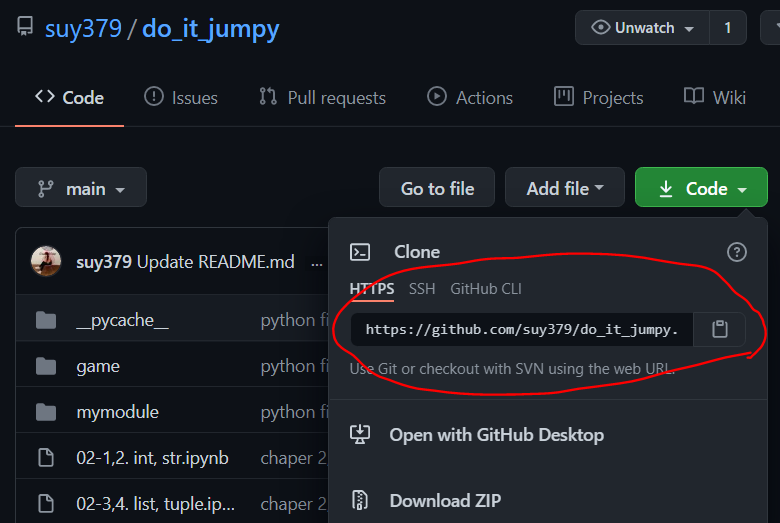780x523 pixels.
Task: Select the GitHub CLI clone tab
Action: click(486, 289)
